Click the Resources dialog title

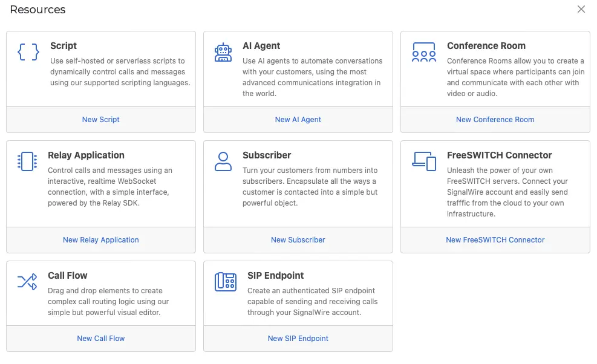pyautogui.click(x=38, y=10)
